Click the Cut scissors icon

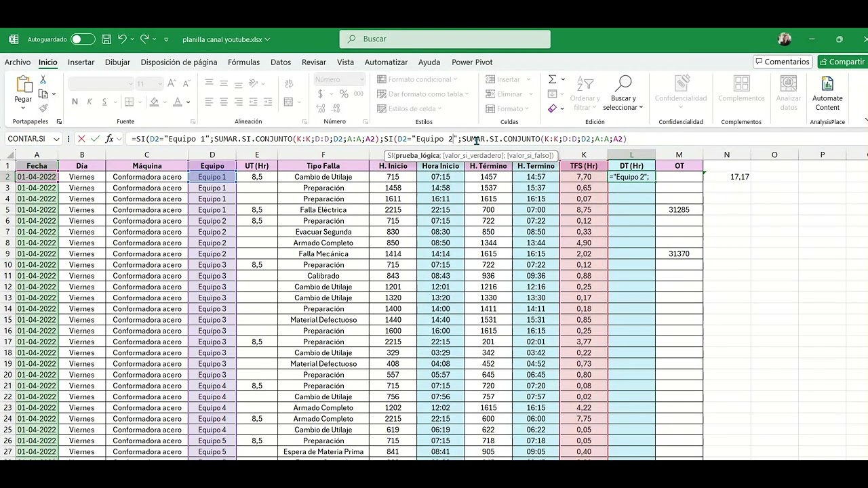[43, 80]
